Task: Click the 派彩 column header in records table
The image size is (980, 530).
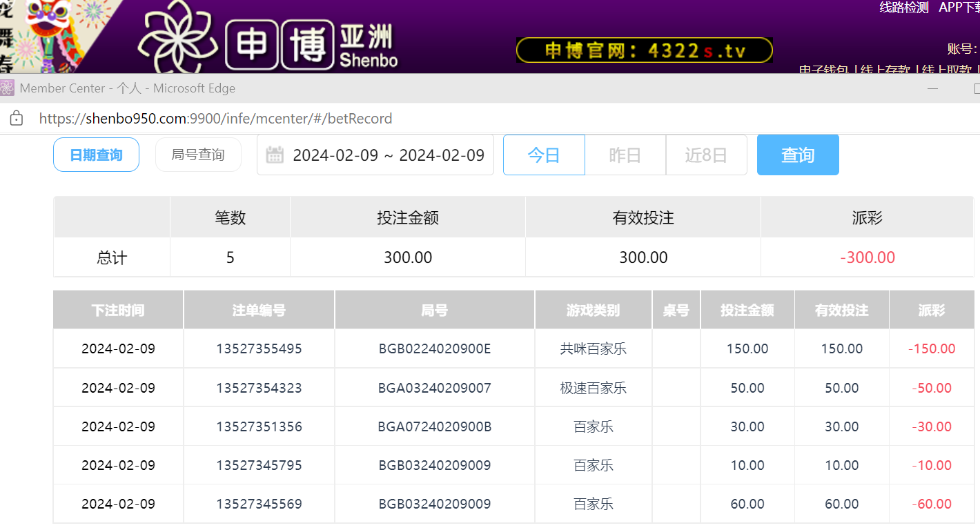Action: 931,311
